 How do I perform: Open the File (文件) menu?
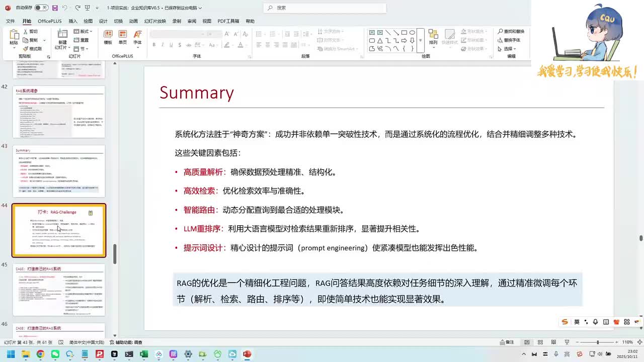[11, 21]
